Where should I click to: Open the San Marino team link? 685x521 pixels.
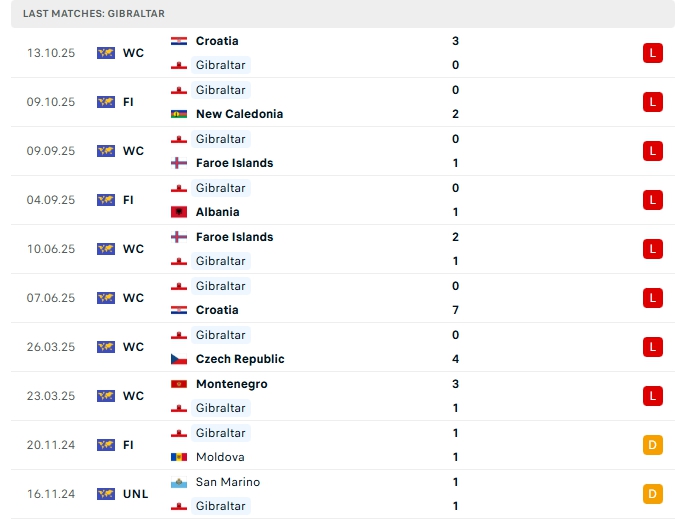tap(228, 482)
